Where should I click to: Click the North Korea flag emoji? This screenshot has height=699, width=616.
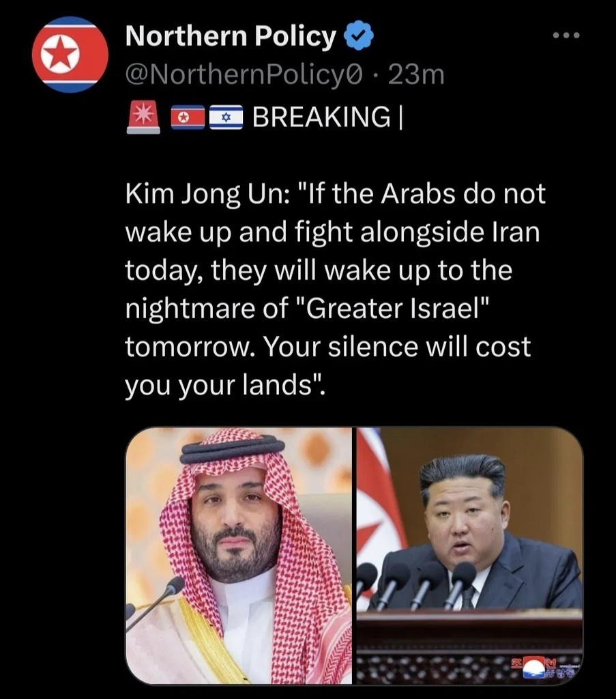(x=188, y=117)
